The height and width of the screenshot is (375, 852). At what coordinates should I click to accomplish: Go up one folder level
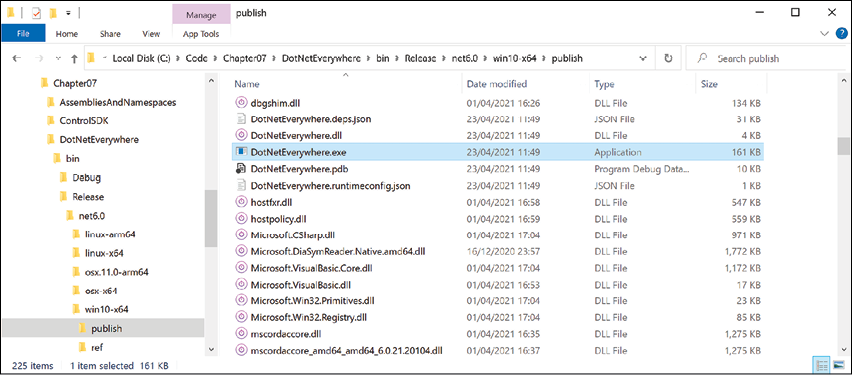[x=74, y=58]
